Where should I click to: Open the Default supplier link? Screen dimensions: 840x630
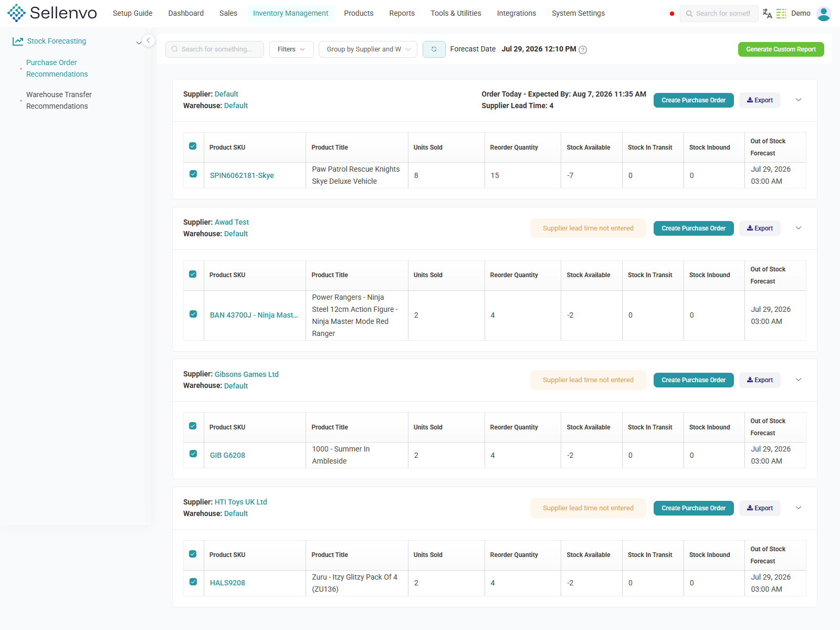[226, 94]
